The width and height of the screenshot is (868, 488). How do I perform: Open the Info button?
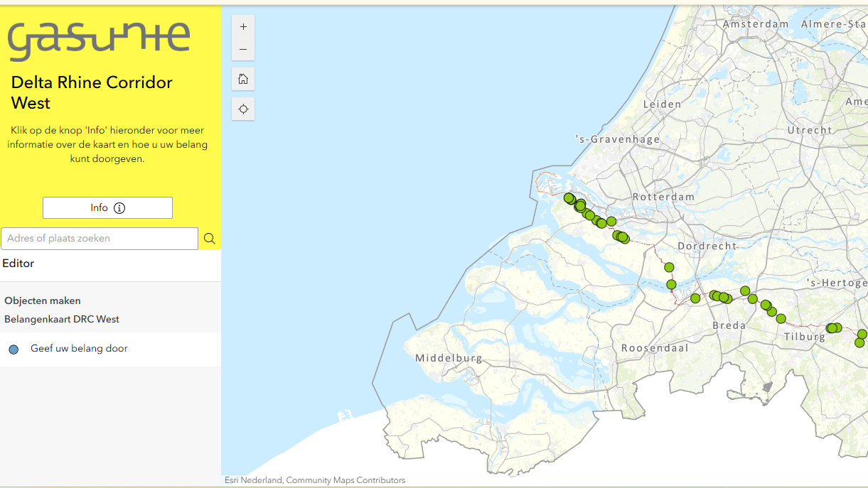click(107, 208)
